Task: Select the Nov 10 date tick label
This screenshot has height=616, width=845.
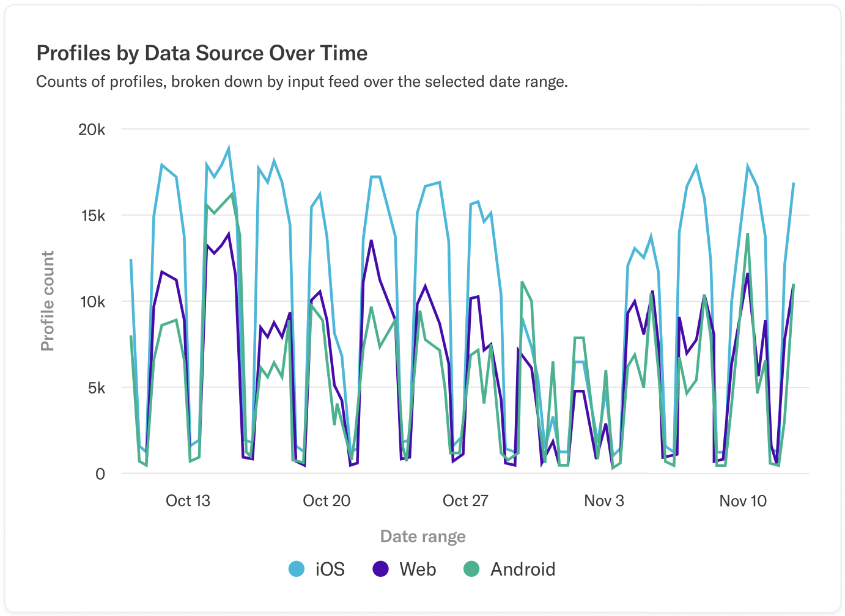Action: (743, 501)
